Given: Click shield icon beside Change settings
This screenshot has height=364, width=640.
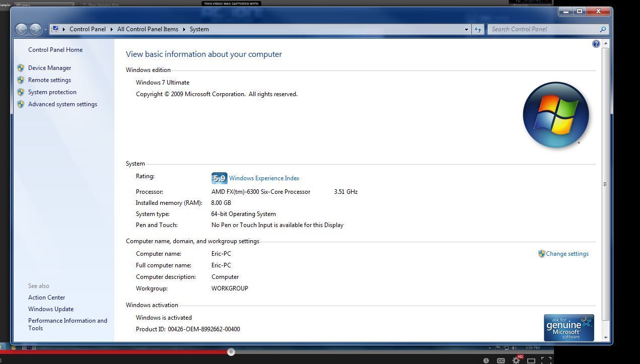Looking at the screenshot, I should tap(541, 254).
